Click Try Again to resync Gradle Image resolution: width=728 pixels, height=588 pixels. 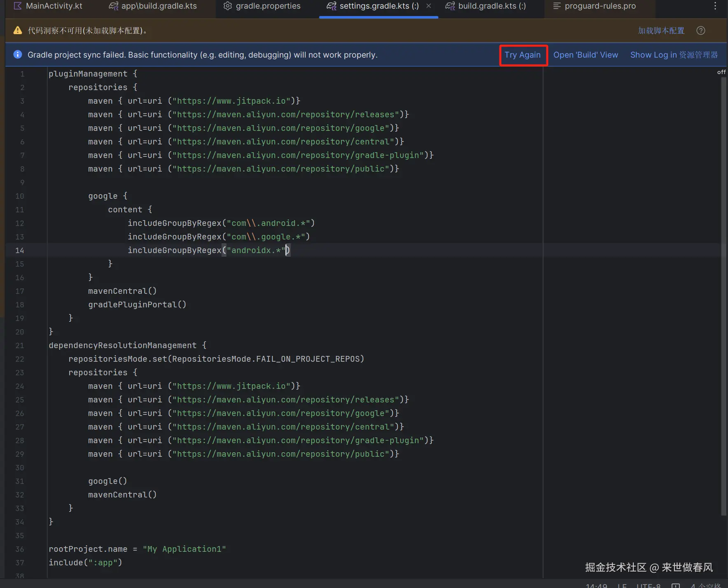[x=523, y=55]
